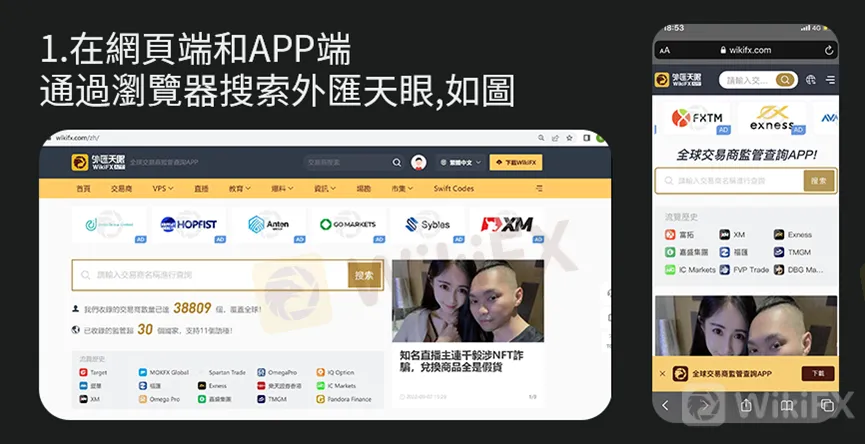Go to the 交易商 navigation tab

click(x=121, y=188)
